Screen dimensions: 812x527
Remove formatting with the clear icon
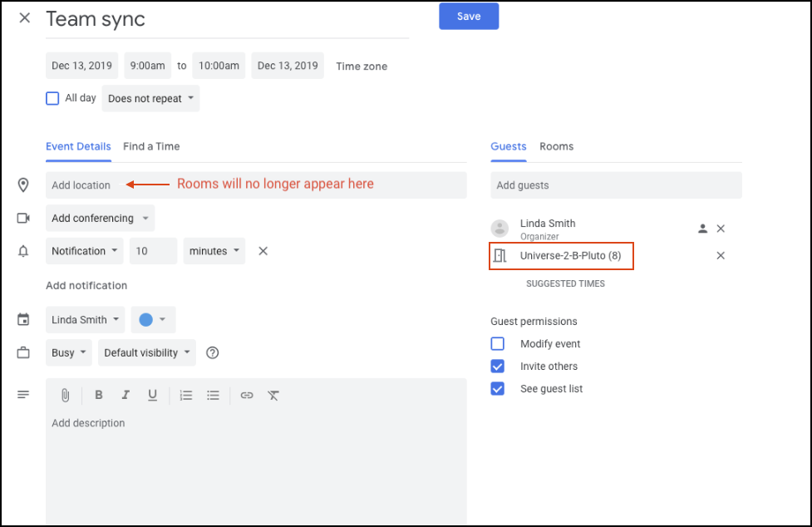(x=273, y=396)
